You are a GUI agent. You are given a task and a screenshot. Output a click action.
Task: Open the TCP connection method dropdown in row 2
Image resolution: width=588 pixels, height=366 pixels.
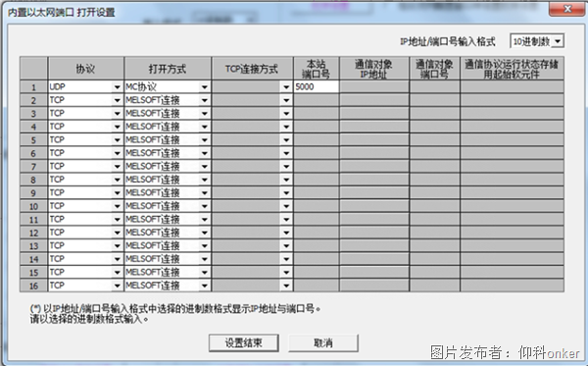tap(286, 100)
